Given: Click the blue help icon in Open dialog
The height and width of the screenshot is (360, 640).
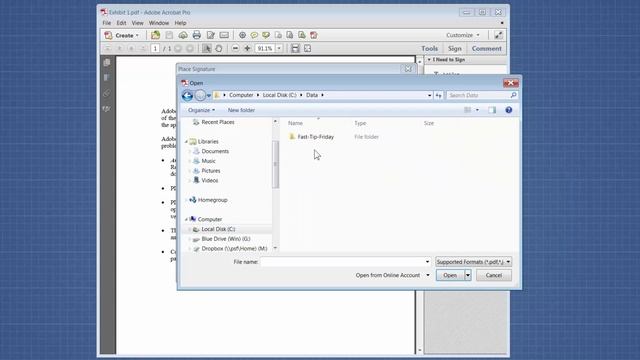Looking at the screenshot, I should (x=509, y=110).
